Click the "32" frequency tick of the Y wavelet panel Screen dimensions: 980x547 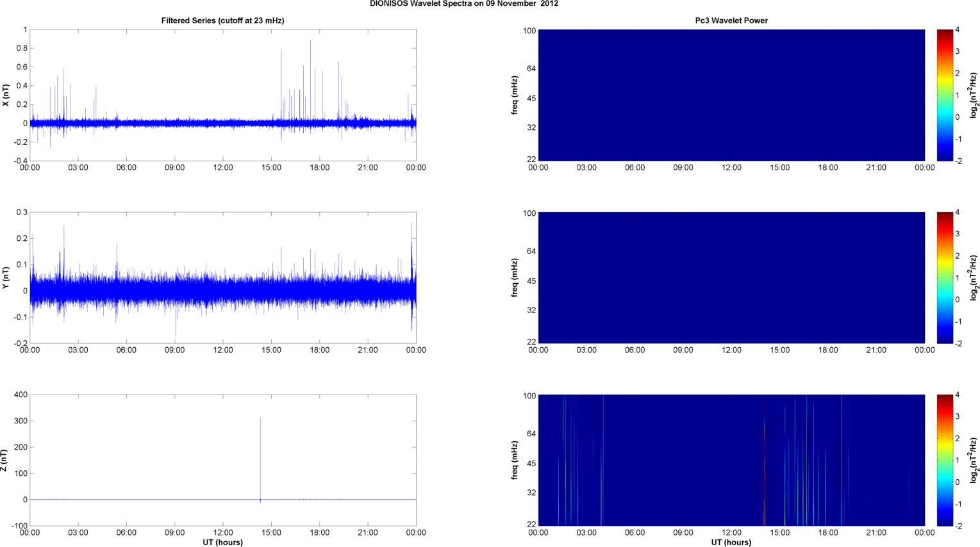[531, 310]
